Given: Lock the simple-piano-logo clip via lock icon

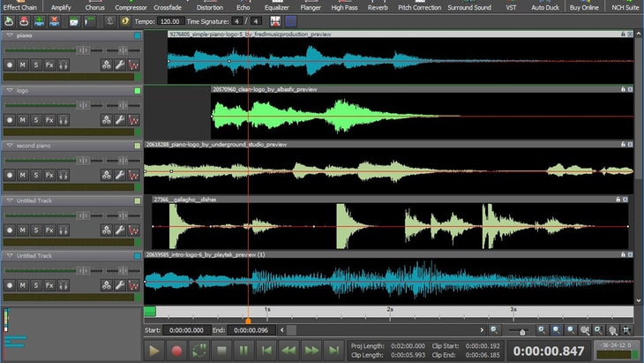Looking at the screenshot, I should [623, 34].
